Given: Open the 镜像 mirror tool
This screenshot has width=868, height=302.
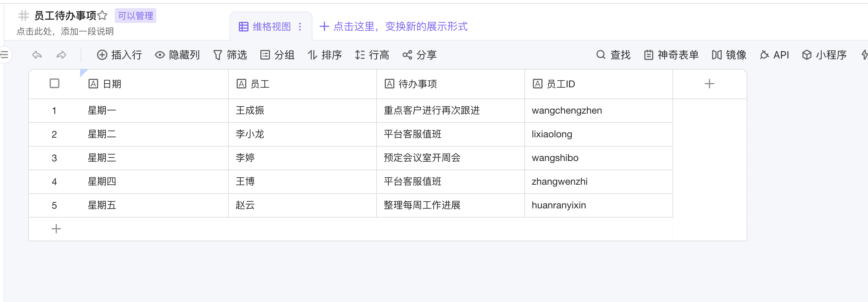Looking at the screenshot, I should [x=729, y=55].
